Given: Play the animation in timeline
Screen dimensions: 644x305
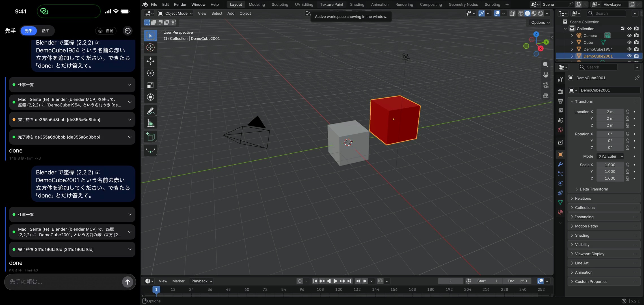Looking at the screenshot, I should pos(335,281).
